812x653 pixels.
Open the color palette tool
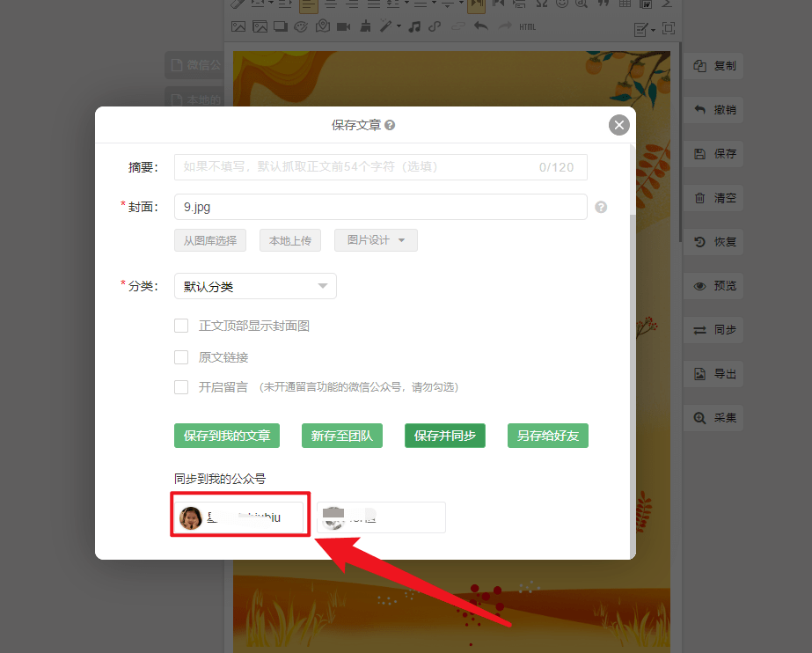click(301, 27)
